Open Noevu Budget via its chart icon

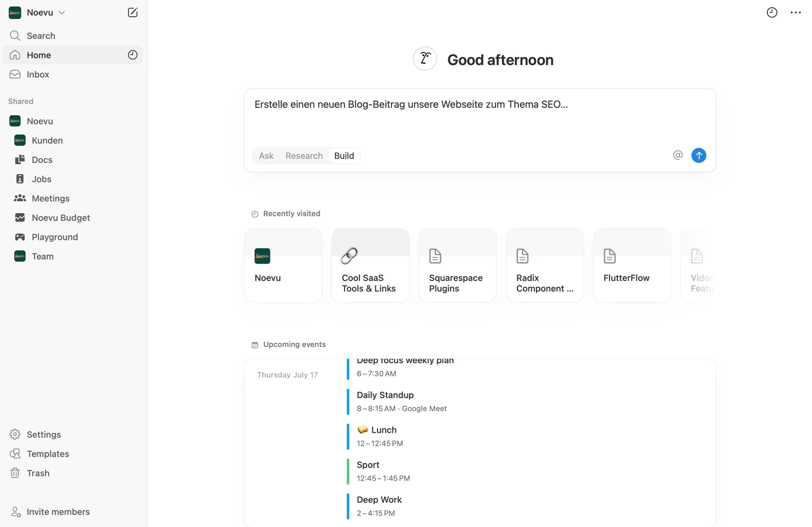[20, 217]
